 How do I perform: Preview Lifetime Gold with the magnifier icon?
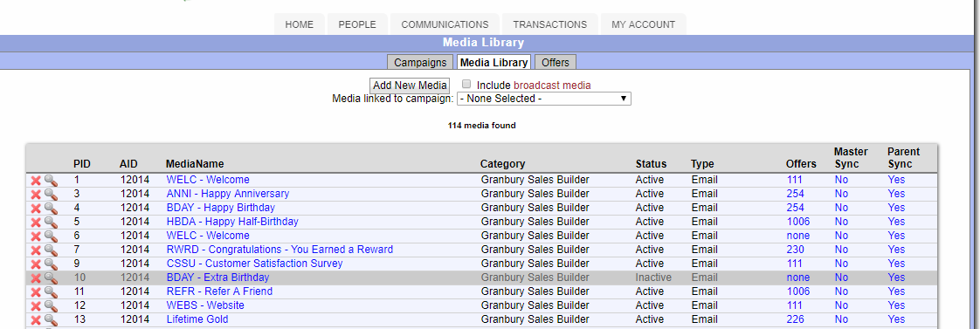51,319
